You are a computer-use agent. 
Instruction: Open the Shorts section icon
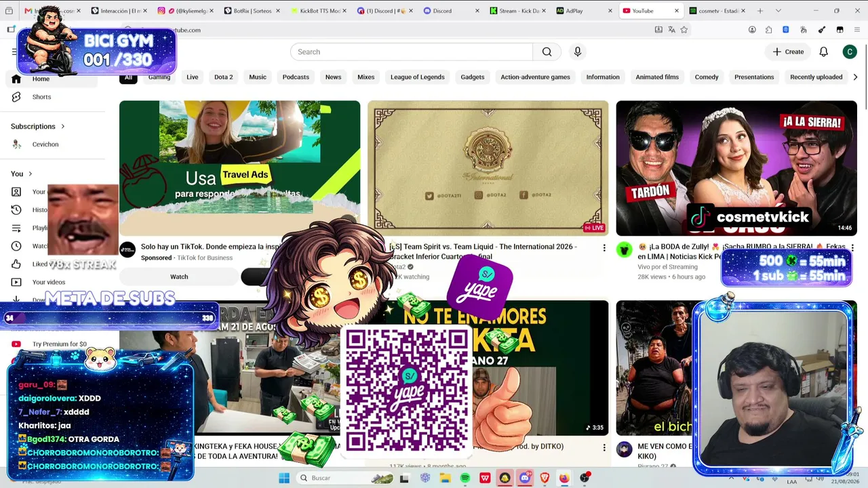click(16, 97)
